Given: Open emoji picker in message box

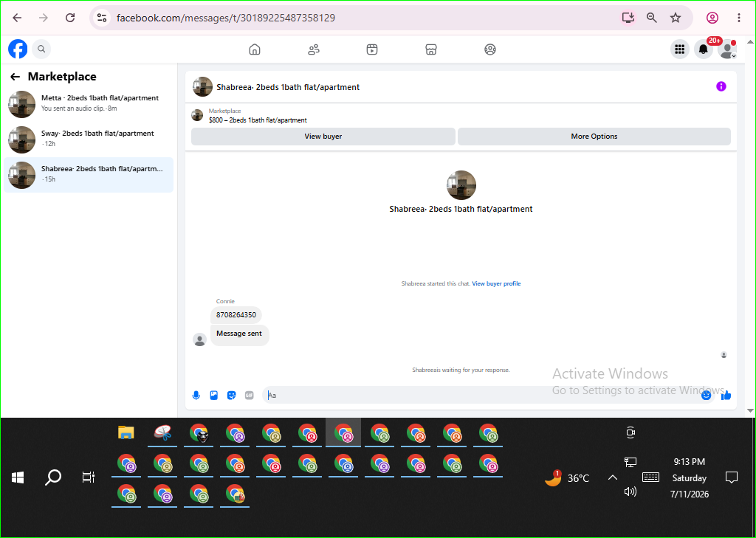Looking at the screenshot, I should coord(707,396).
